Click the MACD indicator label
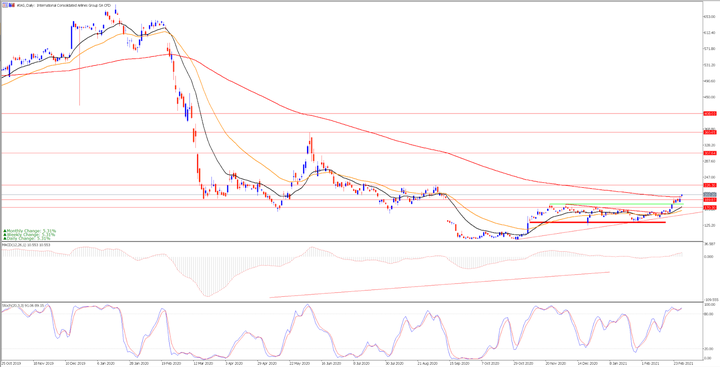 pos(26,245)
